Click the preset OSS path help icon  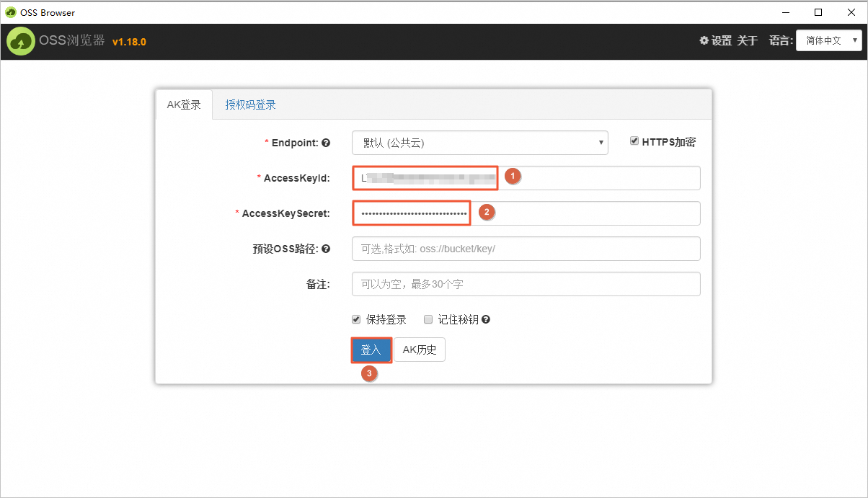click(x=326, y=249)
